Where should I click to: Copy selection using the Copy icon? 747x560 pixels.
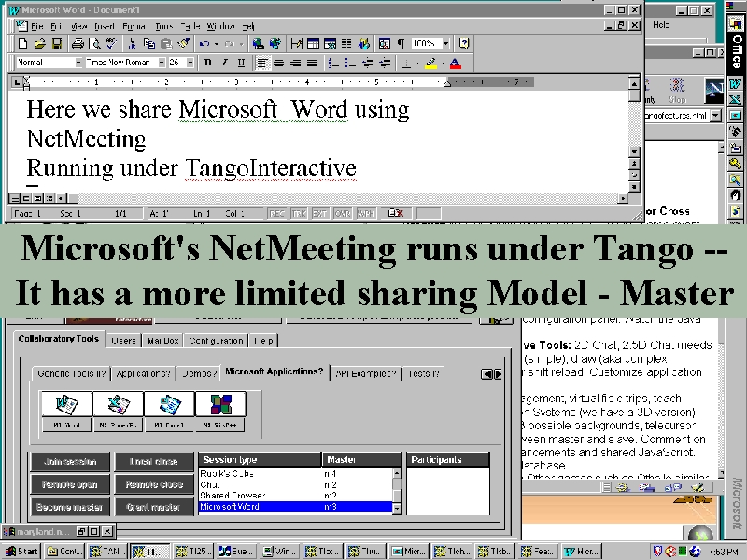click(149, 44)
